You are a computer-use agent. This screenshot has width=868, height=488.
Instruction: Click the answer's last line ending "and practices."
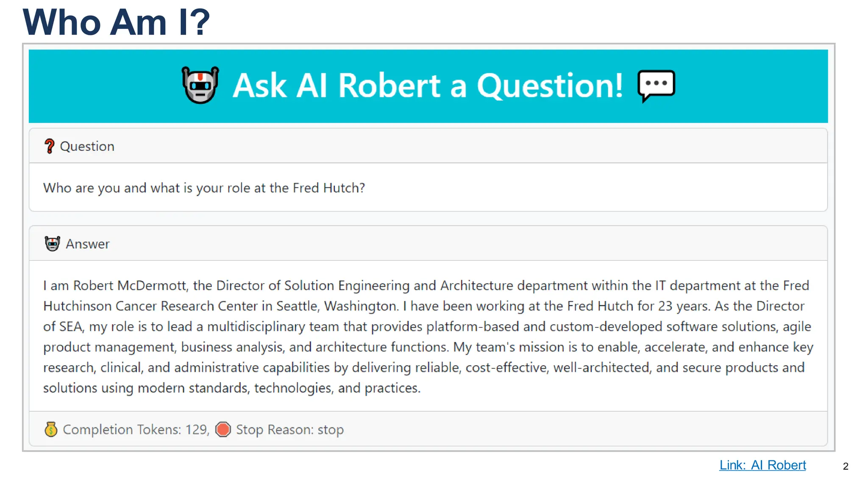(x=232, y=388)
